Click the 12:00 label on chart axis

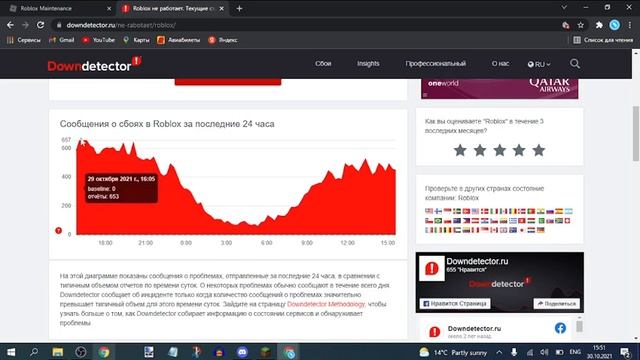(347, 243)
